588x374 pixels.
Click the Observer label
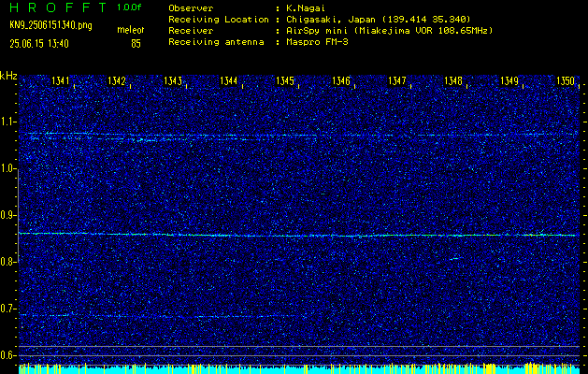[191, 8]
